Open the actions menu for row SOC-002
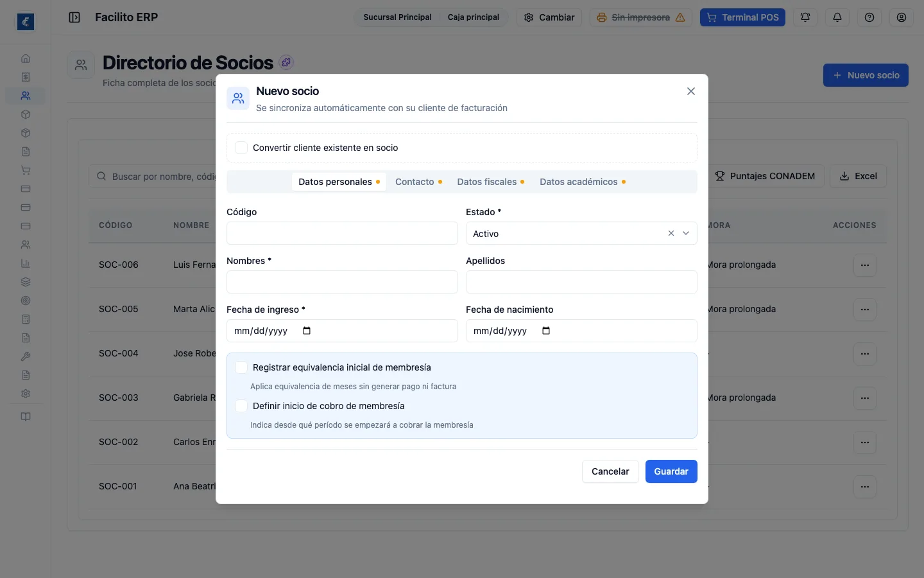The width and height of the screenshot is (924, 578). click(865, 442)
